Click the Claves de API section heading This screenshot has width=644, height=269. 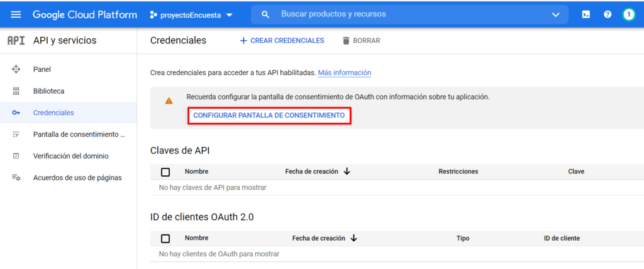coord(180,151)
